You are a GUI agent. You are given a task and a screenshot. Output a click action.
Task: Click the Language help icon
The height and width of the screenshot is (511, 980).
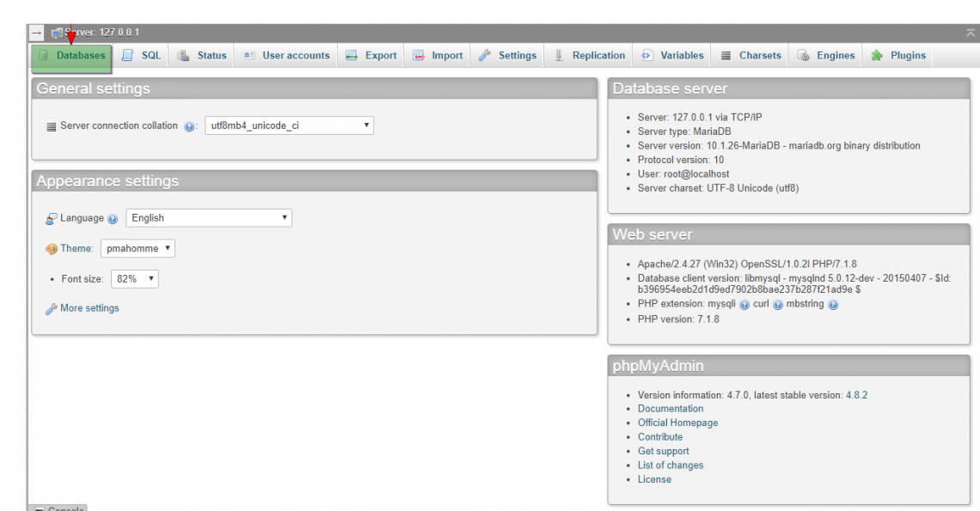(x=113, y=218)
